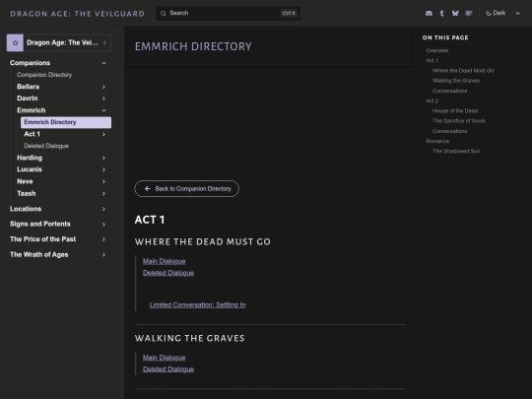
Task: Open Deleted Dialogue under Where the Dead Must Go
Action: point(168,273)
